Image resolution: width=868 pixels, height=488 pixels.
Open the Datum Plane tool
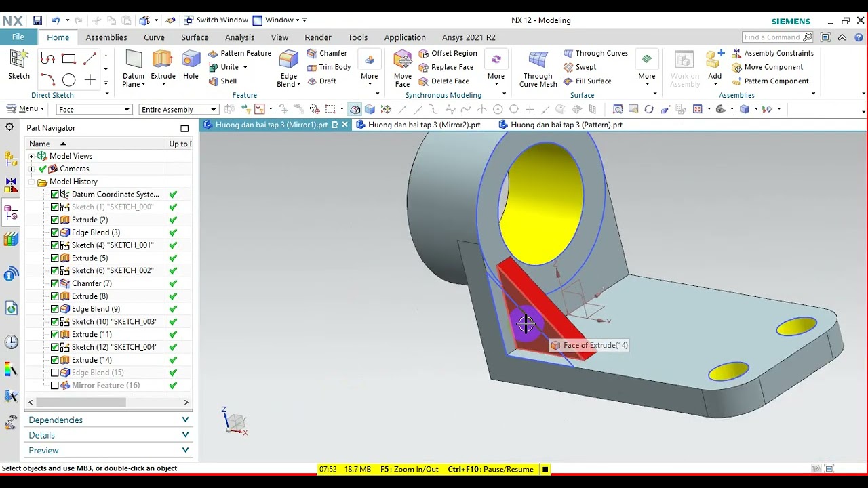pos(134,69)
